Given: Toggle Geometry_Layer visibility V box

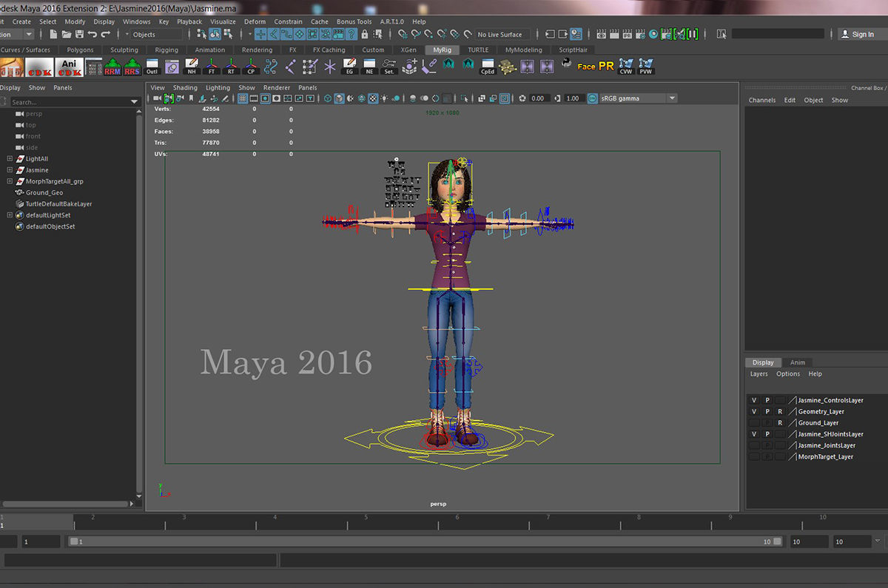Looking at the screenshot, I should (x=754, y=411).
